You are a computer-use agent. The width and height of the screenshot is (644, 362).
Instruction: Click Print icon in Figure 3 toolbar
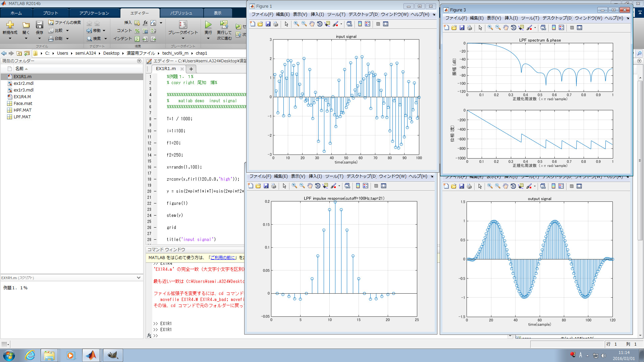click(470, 27)
